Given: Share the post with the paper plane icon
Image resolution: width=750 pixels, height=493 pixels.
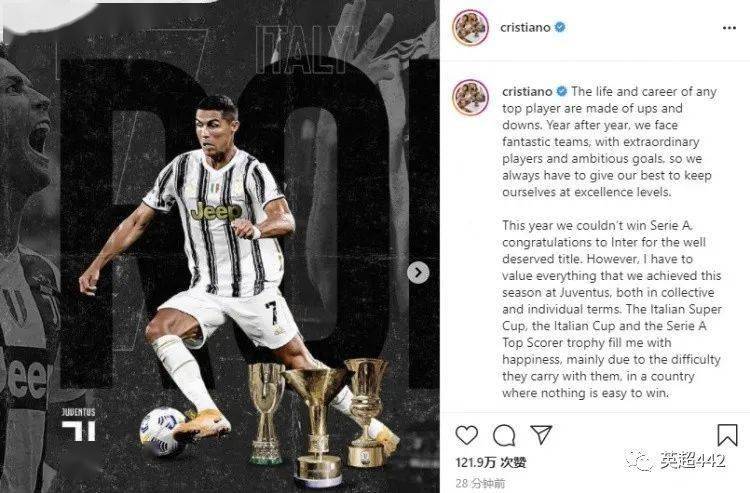Looking at the screenshot, I should (x=541, y=435).
